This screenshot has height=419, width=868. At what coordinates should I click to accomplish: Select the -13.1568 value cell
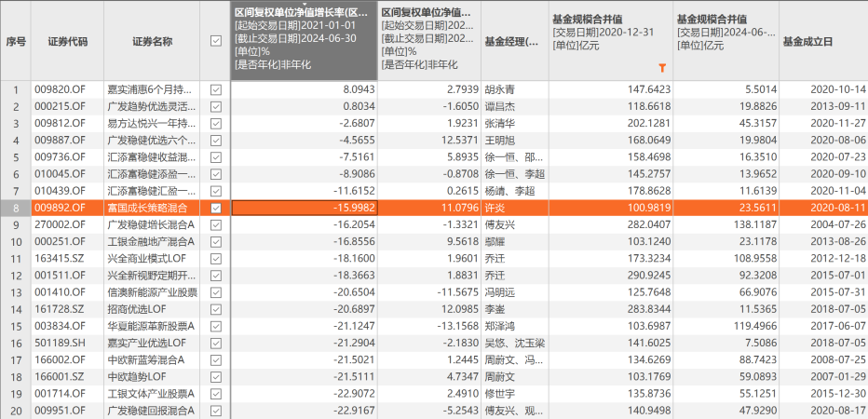429,326
